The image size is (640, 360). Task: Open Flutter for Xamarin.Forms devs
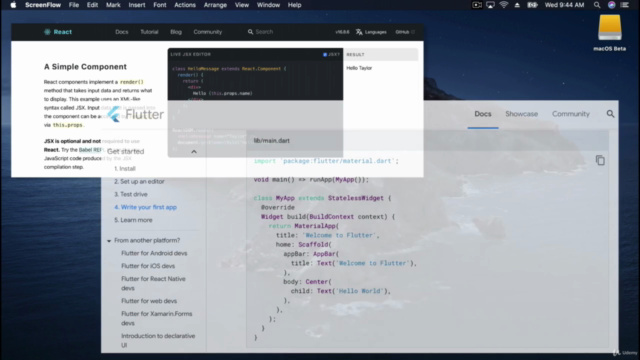(156, 318)
